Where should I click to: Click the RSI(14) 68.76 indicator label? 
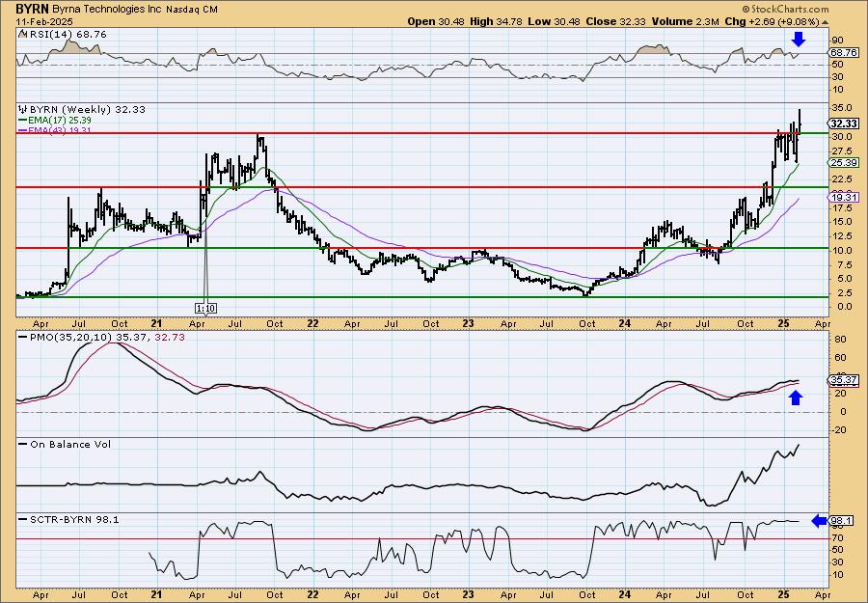point(67,35)
